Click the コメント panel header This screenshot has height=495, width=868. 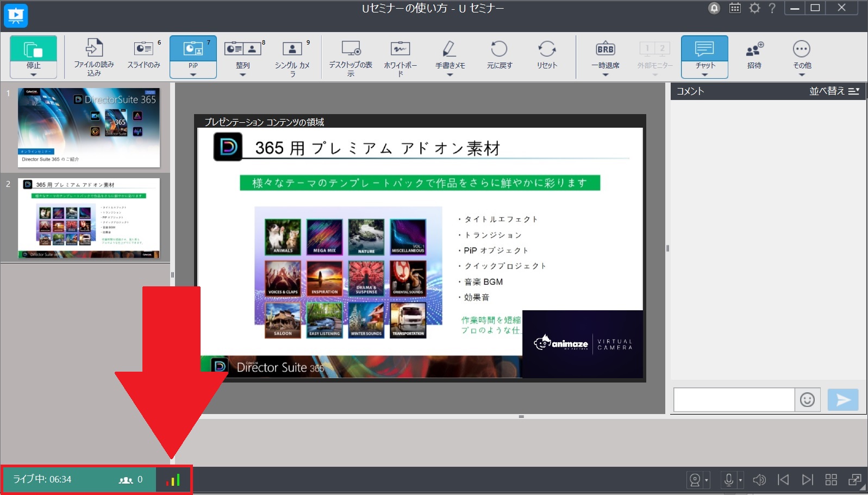690,91
